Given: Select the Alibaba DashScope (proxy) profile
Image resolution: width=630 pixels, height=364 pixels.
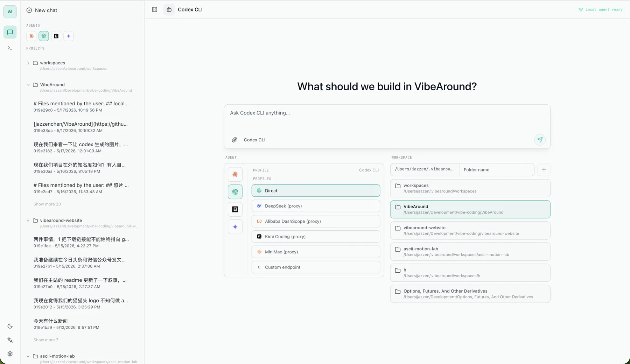Looking at the screenshot, I should [316, 221].
